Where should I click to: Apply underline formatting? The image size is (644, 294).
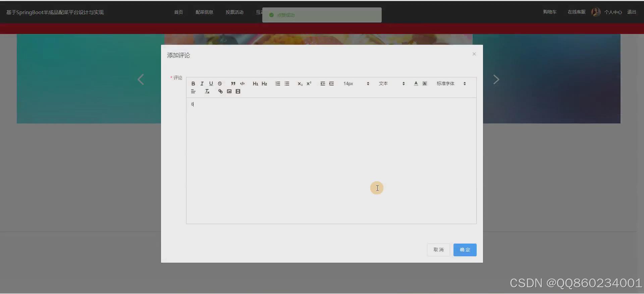(x=211, y=84)
